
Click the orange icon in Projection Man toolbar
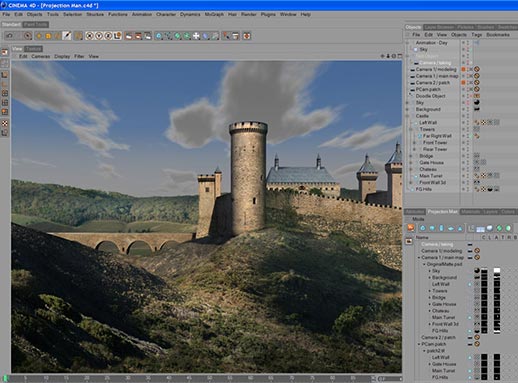(411, 228)
